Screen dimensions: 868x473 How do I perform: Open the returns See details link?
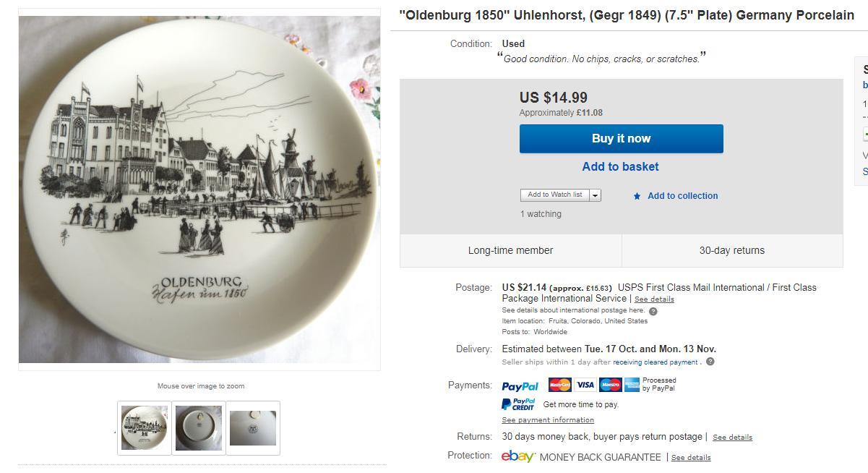click(732, 438)
